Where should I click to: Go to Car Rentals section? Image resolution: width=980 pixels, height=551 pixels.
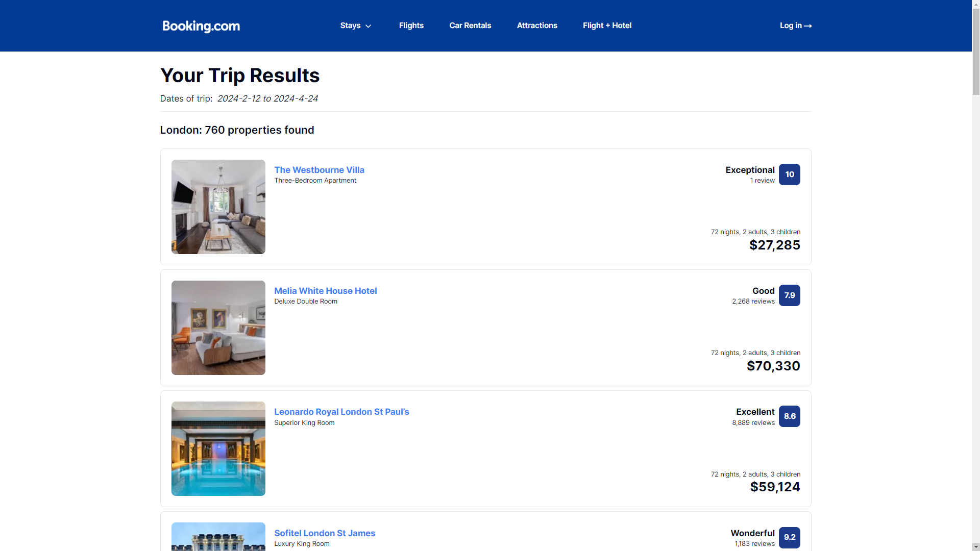coord(470,26)
